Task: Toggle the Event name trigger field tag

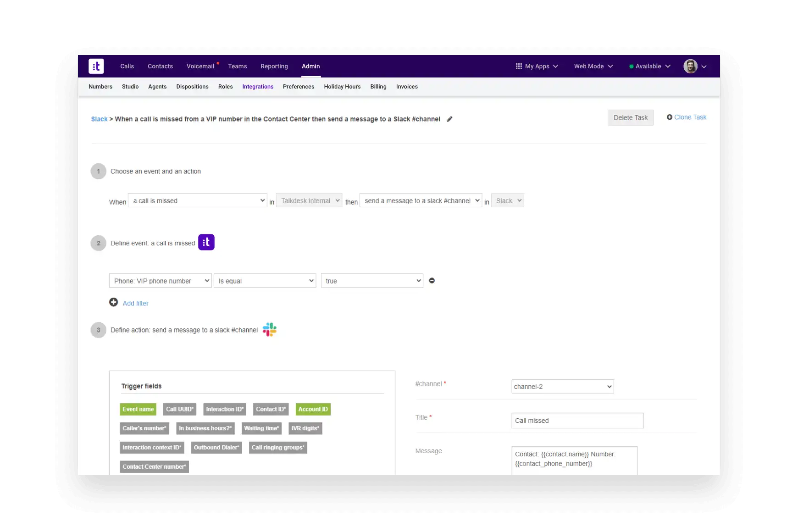Action: point(138,410)
